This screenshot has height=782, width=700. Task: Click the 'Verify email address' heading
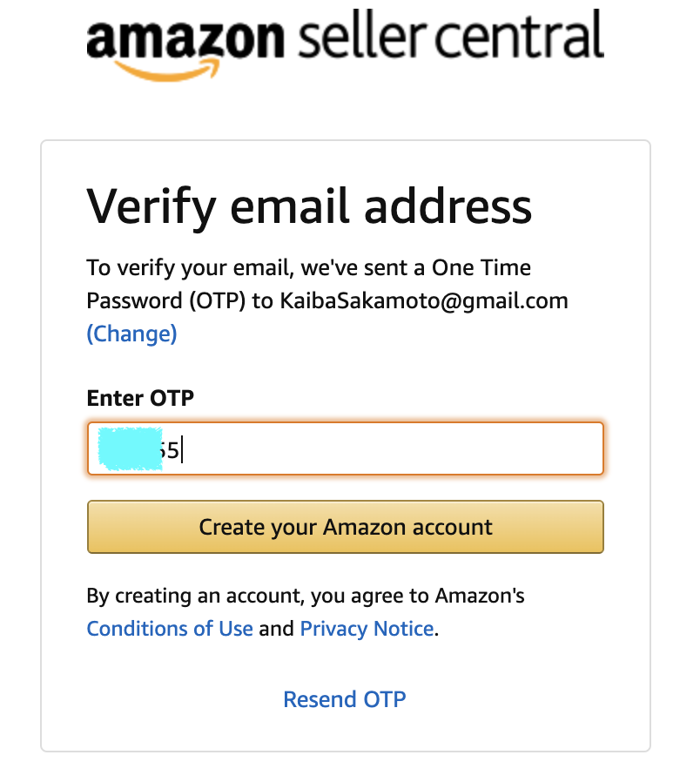(309, 207)
